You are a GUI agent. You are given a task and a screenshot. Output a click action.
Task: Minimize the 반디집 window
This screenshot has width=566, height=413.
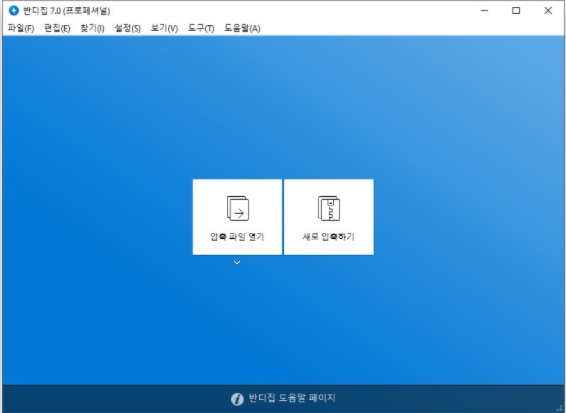point(484,10)
